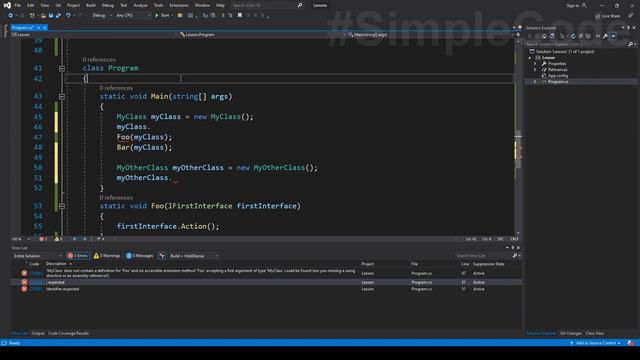Select the Solution 'Lessons' root node

(x=565, y=51)
